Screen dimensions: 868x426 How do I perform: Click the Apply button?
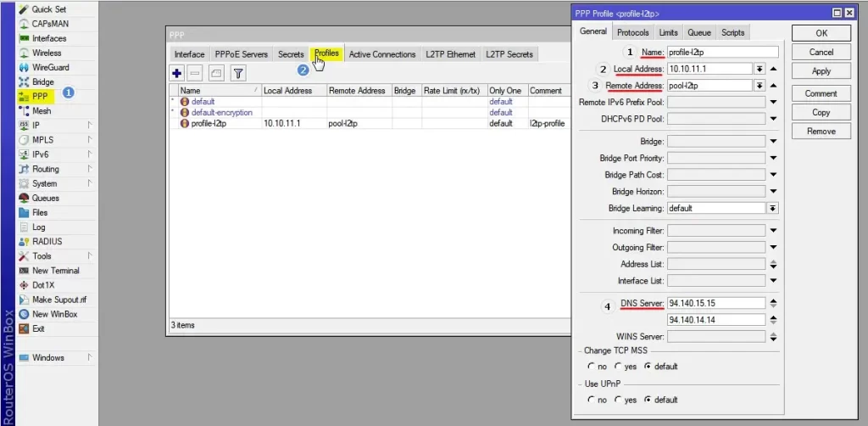pos(821,71)
